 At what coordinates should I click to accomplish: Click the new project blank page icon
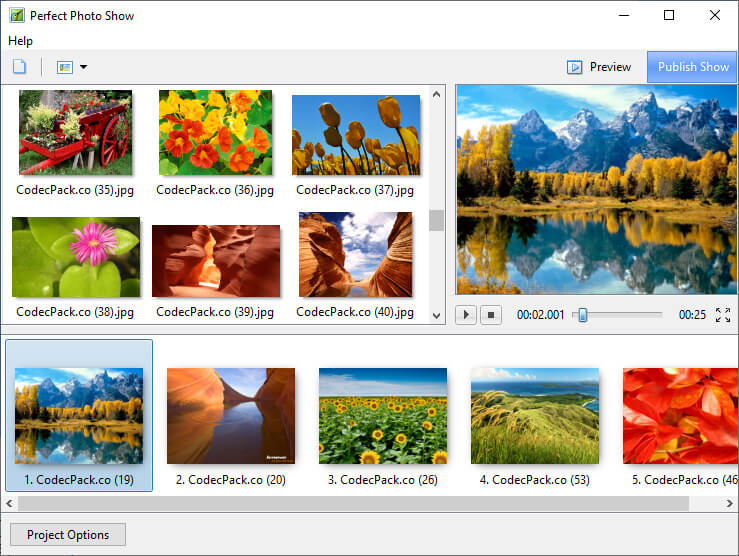tap(19, 67)
